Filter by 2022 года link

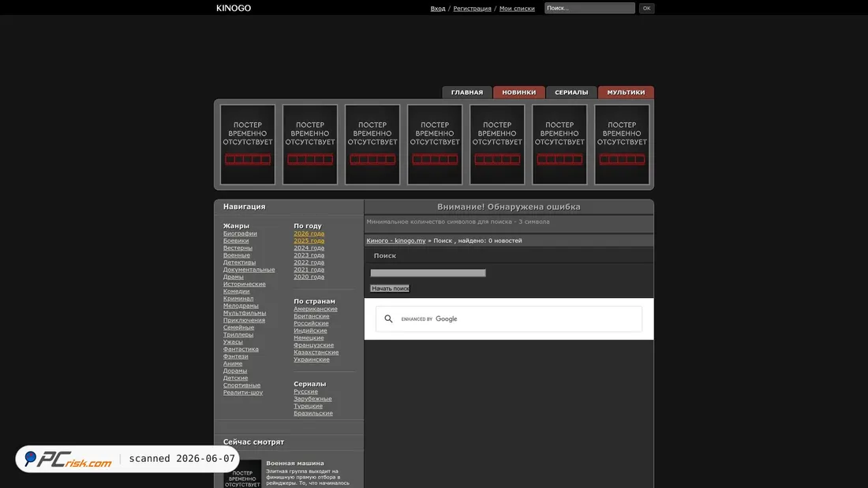309,263
